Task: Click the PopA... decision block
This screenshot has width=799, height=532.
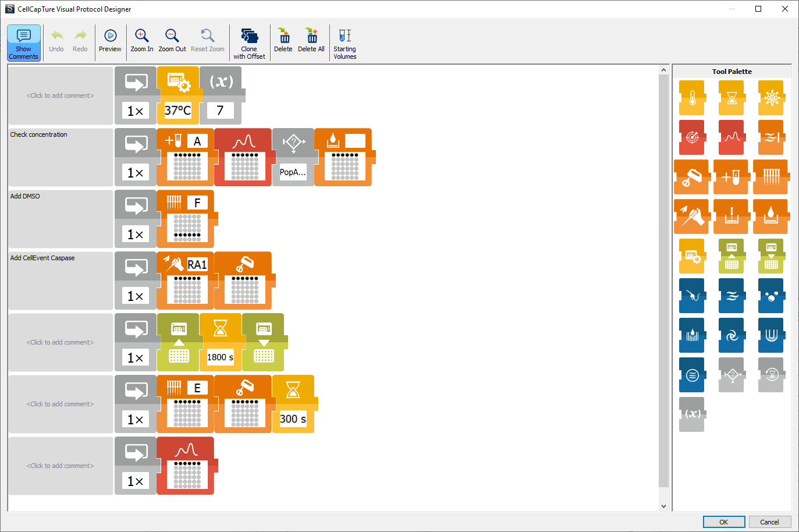Action: coord(293,172)
